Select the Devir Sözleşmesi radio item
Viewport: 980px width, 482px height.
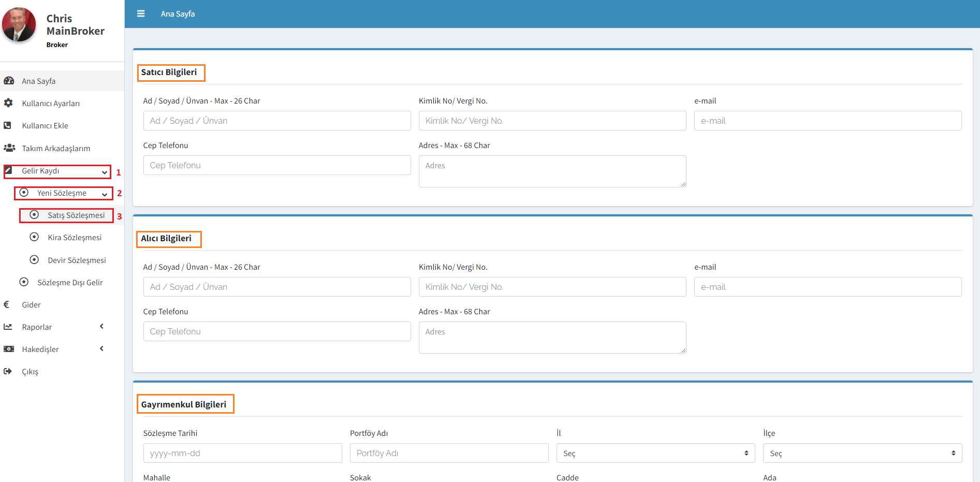point(34,260)
